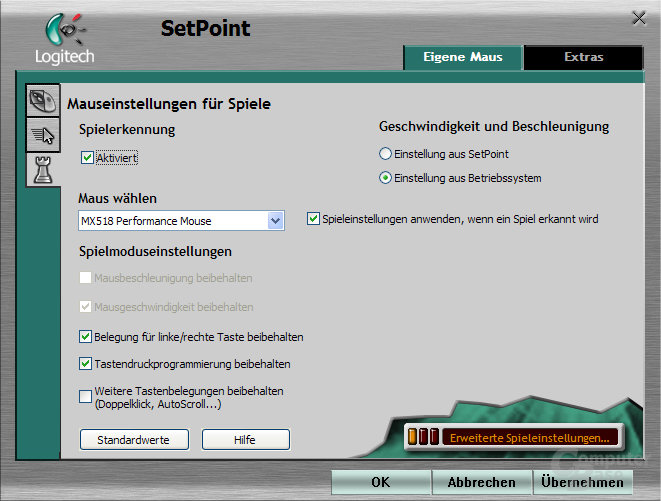Toggle Spieleinstellungen anwenden checkbox
Screen dimensions: 661x501
(313, 219)
